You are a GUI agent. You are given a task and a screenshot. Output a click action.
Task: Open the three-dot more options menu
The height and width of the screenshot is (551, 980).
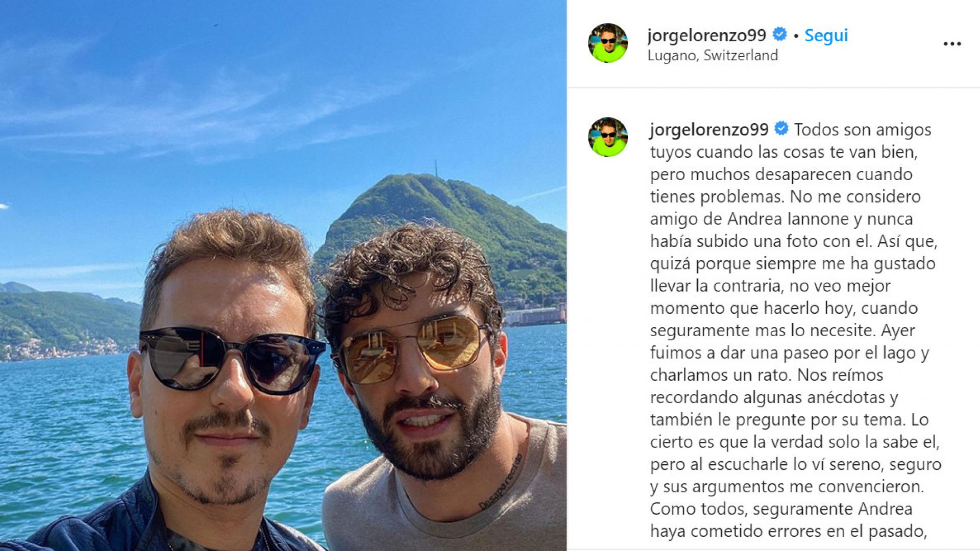(x=952, y=44)
